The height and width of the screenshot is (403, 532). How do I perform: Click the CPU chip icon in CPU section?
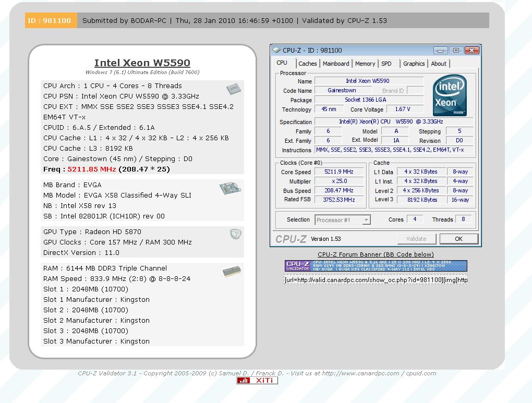[x=234, y=89]
